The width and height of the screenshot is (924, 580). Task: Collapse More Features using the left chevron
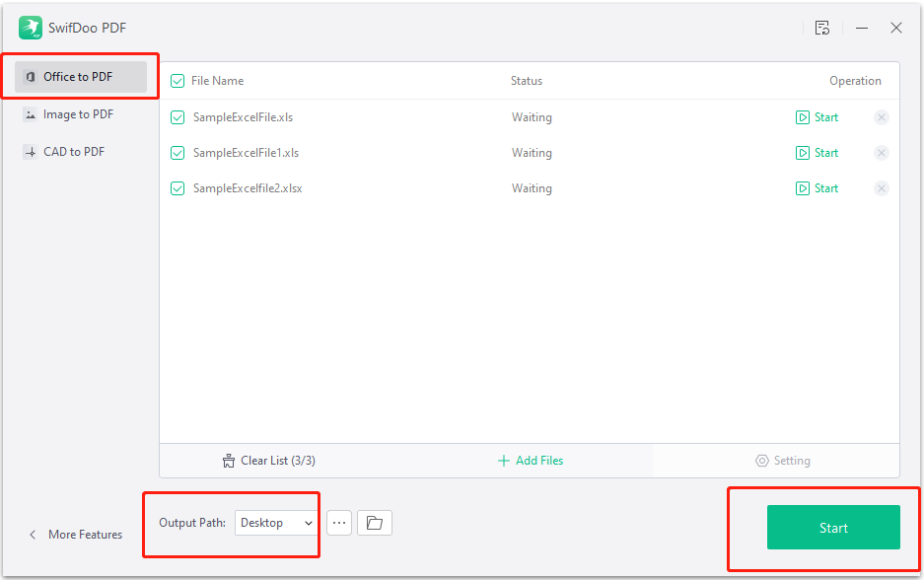[x=31, y=534]
